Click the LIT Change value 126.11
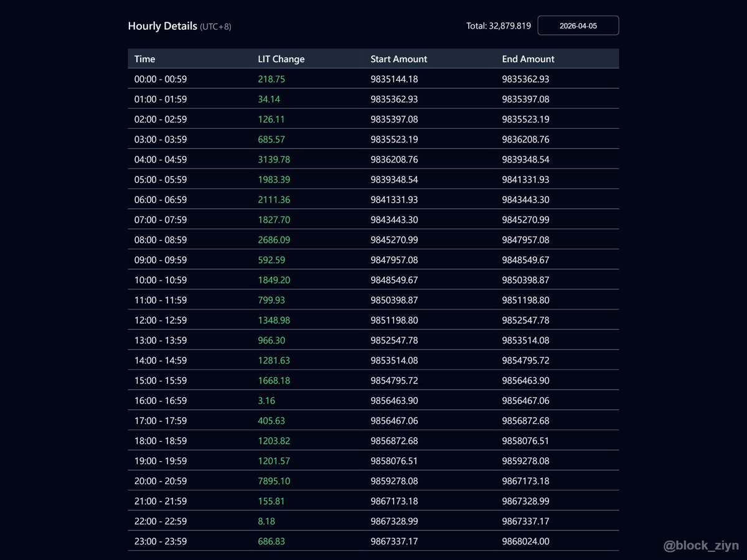Screen dimensions: 747x560 click(x=271, y=119)
